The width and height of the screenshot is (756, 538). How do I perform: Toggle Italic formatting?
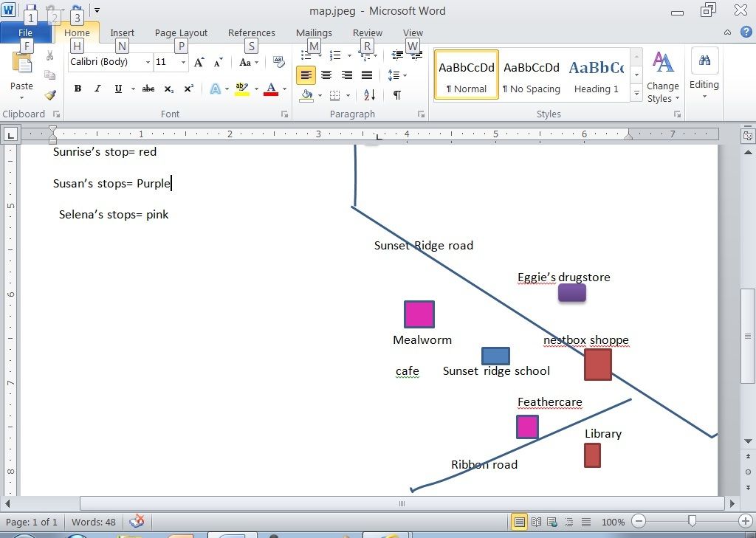pos(97,89)
